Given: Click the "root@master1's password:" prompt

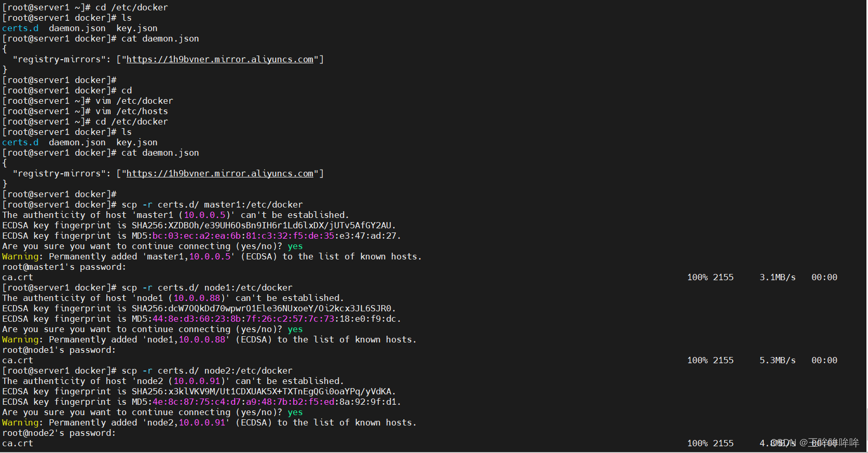Looking at the screenshot, I should (64, 267).
